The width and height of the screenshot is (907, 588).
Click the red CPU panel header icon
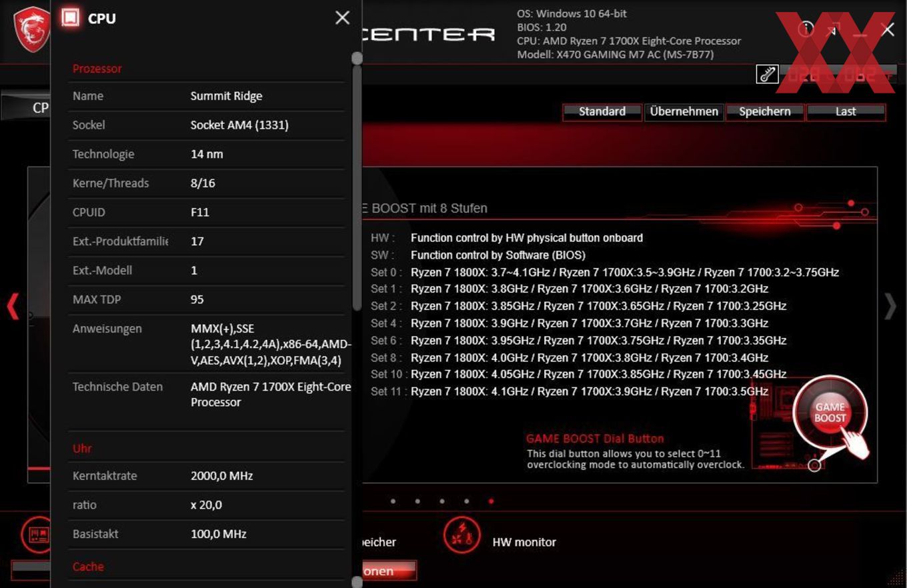point(70,18)
